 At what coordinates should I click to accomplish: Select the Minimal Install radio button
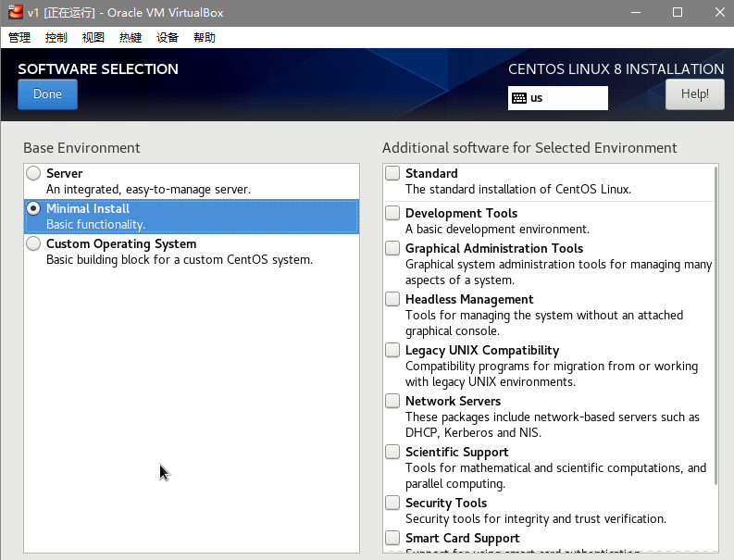click(x=33, y=208)
